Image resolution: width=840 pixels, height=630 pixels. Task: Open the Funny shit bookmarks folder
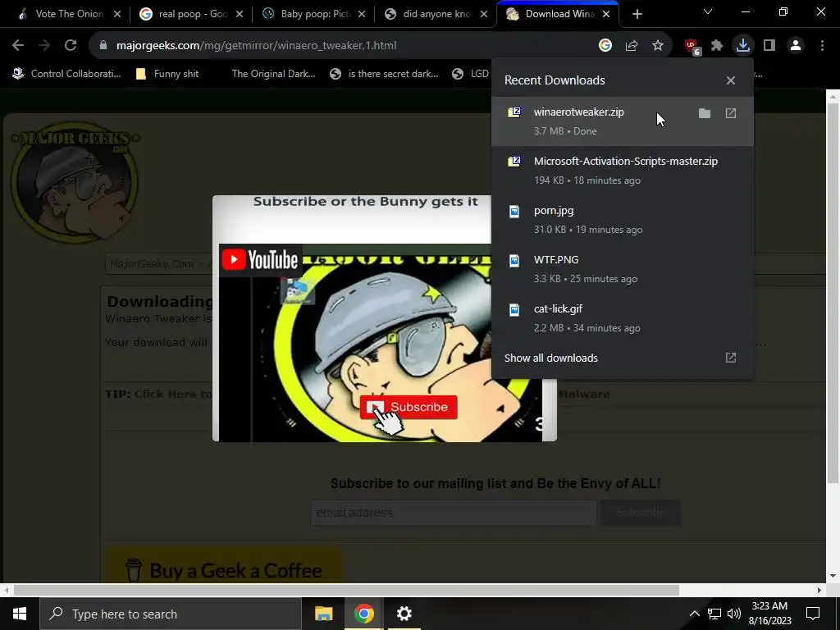click(167, 74)
